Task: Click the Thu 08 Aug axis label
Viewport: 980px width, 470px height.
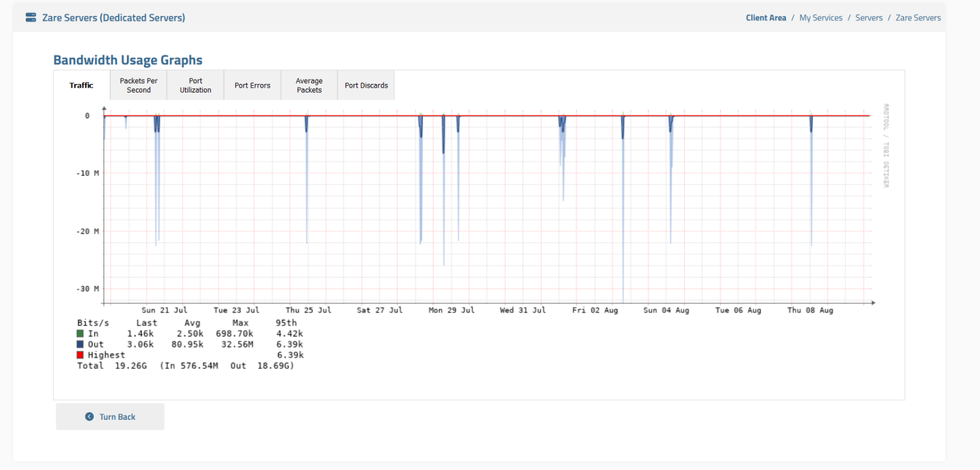Action: pyautogui.click(x=810, y=310)
